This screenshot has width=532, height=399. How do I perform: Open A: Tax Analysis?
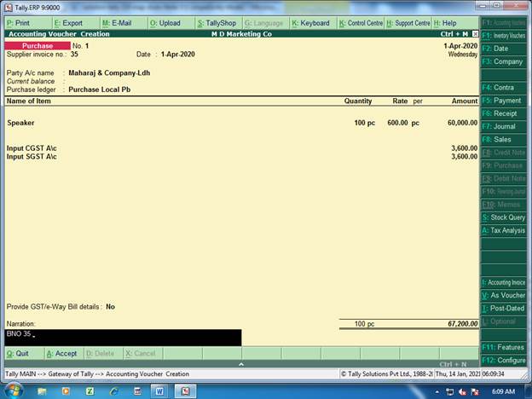coord(504,230)
